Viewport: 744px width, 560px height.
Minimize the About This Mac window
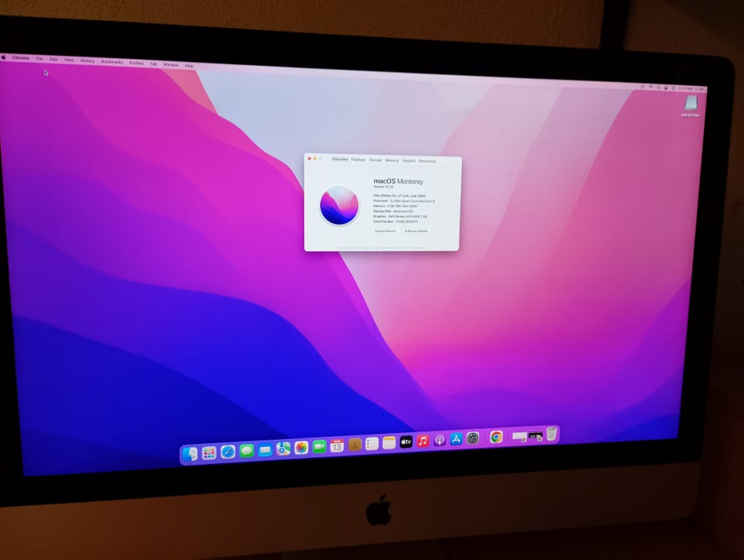click(315, 159)
